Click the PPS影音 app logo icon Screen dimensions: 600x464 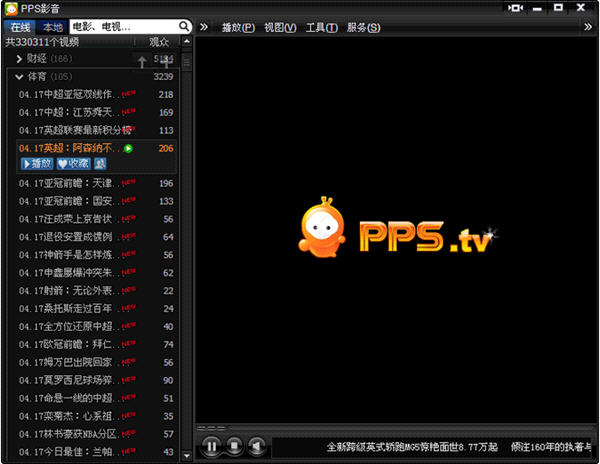coord(11,8)
